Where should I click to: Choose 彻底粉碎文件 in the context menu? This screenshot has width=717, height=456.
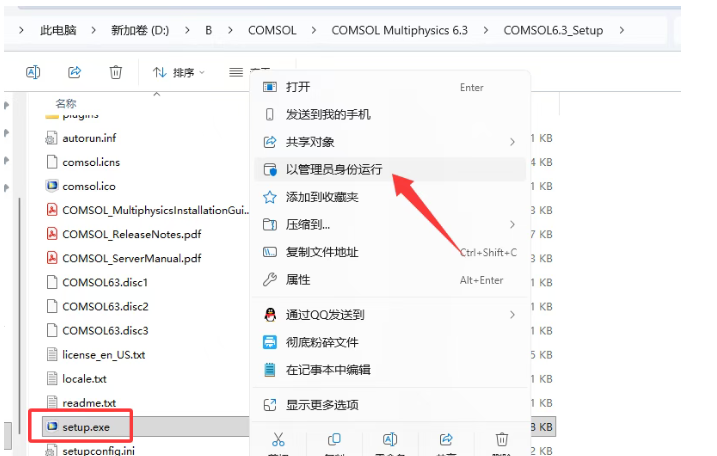tap(390, 342)
